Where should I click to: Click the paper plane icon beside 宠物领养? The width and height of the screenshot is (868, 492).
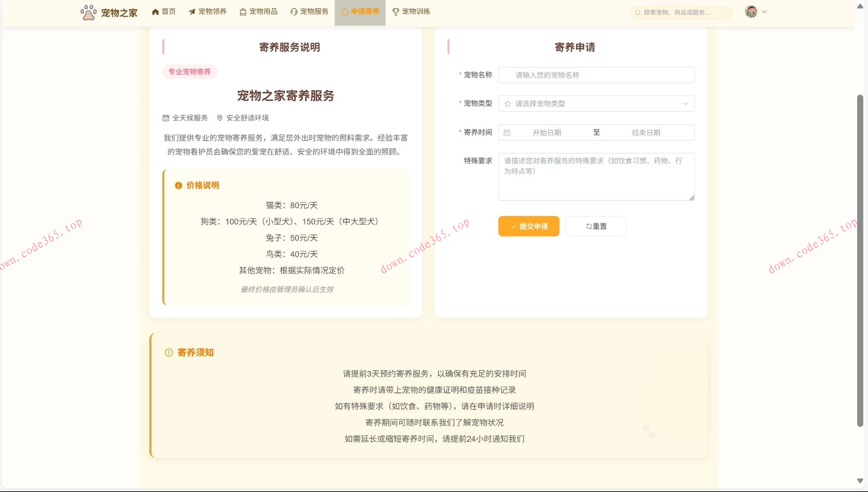tap(191, 11)
